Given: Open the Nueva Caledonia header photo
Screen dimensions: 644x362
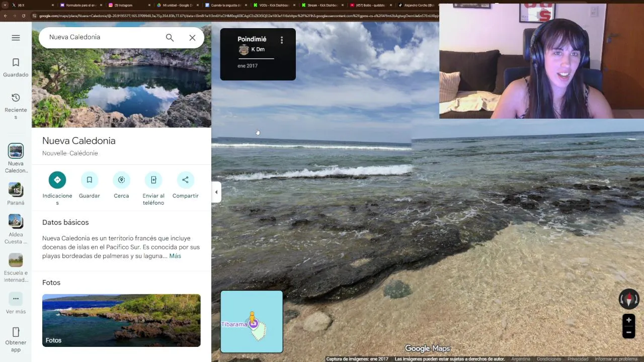Looking at the screenshot, I should click(121, 74).
